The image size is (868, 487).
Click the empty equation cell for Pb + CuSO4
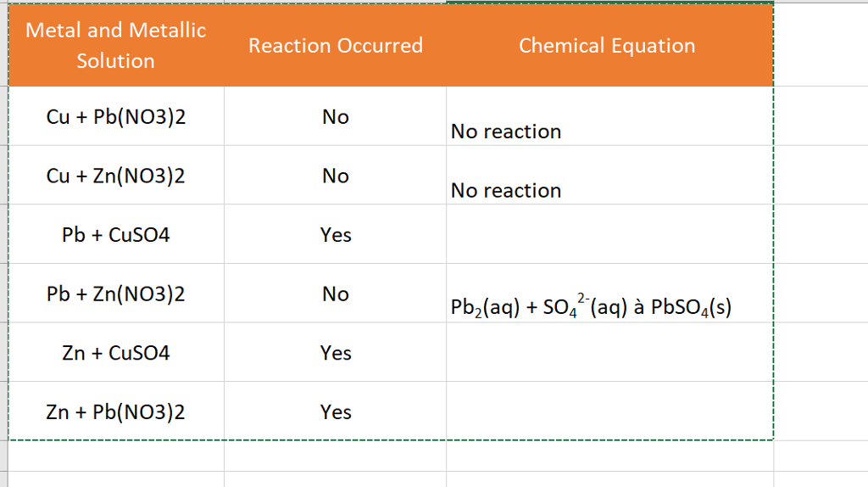[610, 234]
